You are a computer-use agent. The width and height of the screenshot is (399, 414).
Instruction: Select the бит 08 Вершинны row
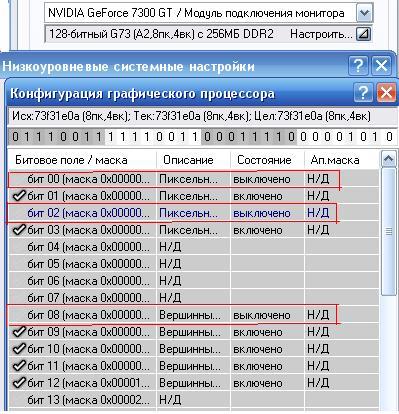tap(193, 315)
